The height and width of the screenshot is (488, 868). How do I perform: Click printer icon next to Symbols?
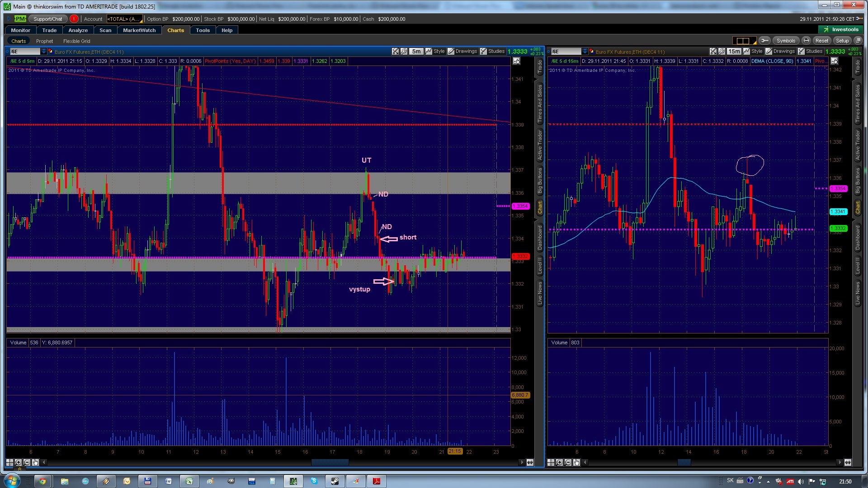point(806,41)
